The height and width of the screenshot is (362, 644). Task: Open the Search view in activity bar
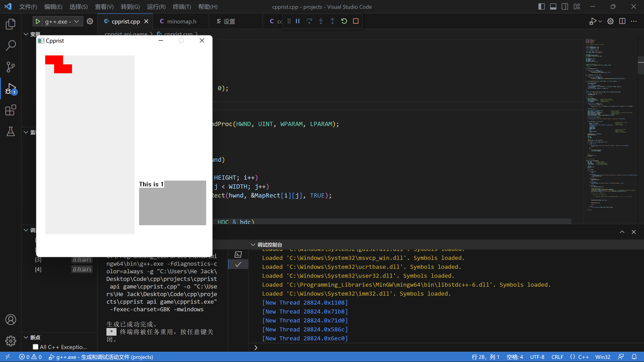tap(11, 45)
